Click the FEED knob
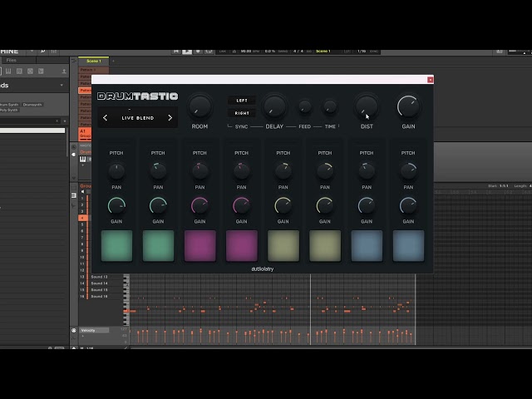The height and width of the screenshot is (399, 532). point(305,106)
